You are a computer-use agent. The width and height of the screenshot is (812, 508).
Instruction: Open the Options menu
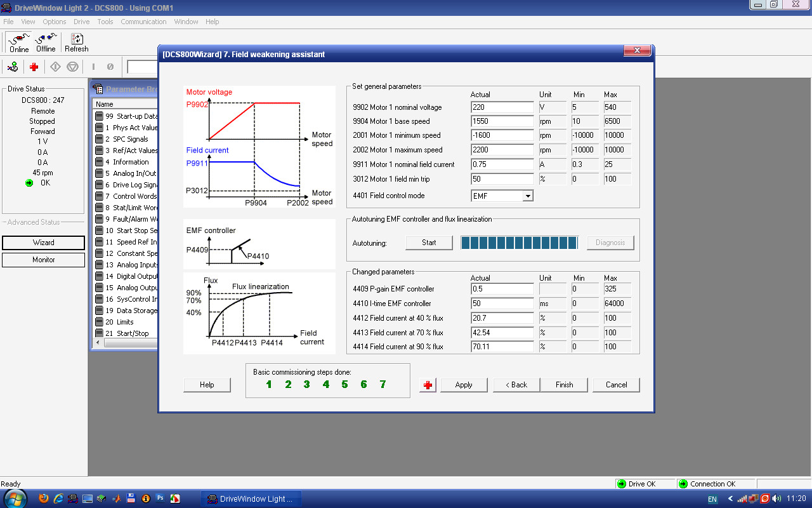click(55, 22)
